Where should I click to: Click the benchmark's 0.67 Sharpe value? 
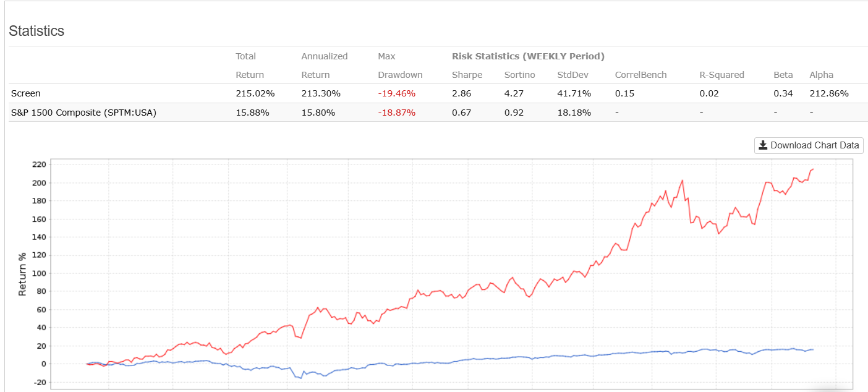point(461,113)
